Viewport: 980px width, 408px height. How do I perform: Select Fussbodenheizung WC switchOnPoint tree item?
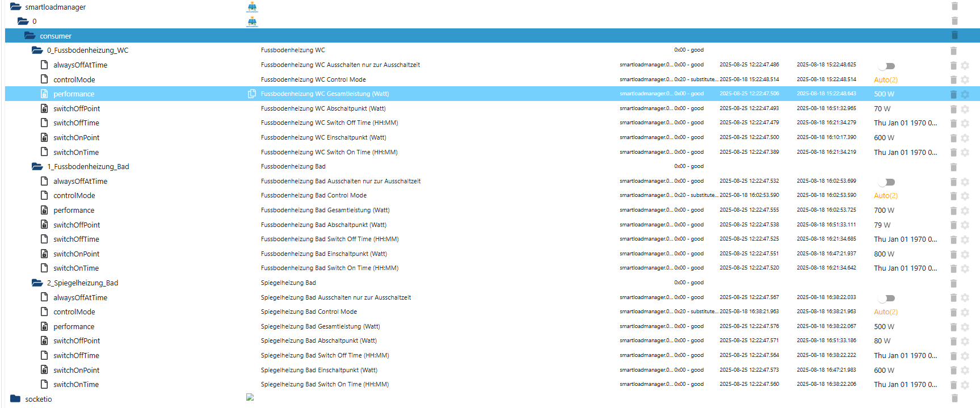coord(76,137)
